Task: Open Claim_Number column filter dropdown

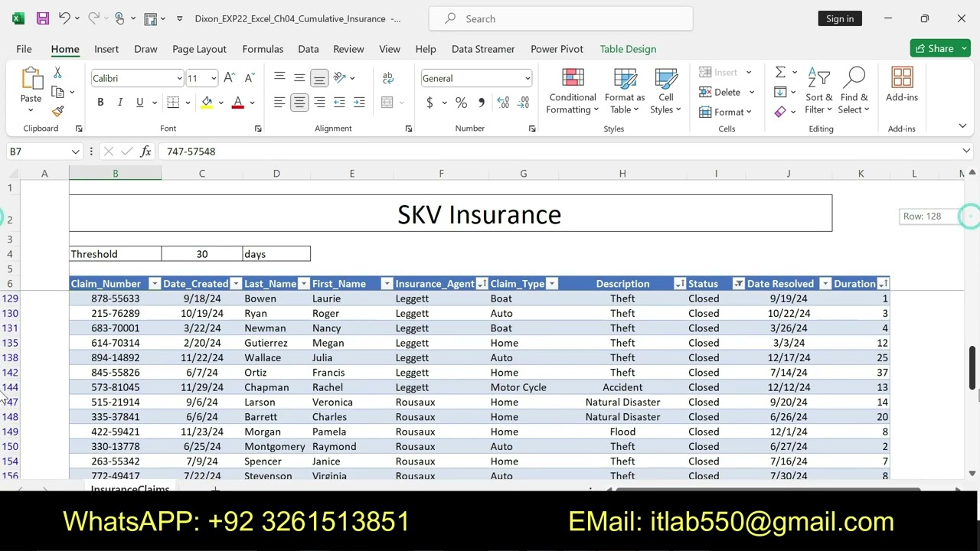Action: [154, 284]
